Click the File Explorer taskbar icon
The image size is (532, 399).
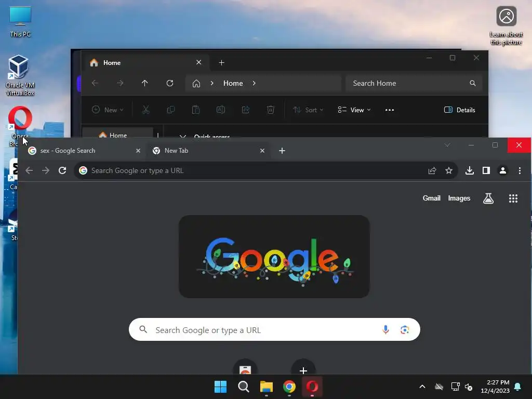coord(267,387)
